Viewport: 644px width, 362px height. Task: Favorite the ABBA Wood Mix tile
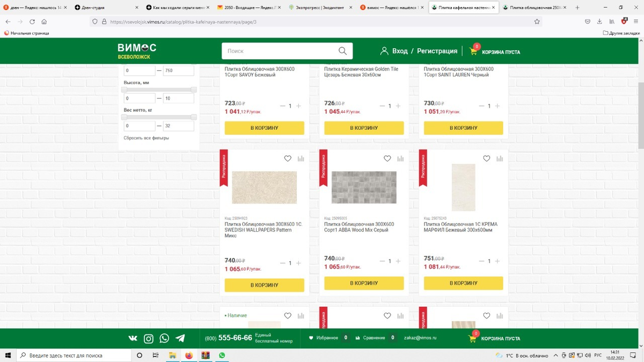tap(387, 159)
